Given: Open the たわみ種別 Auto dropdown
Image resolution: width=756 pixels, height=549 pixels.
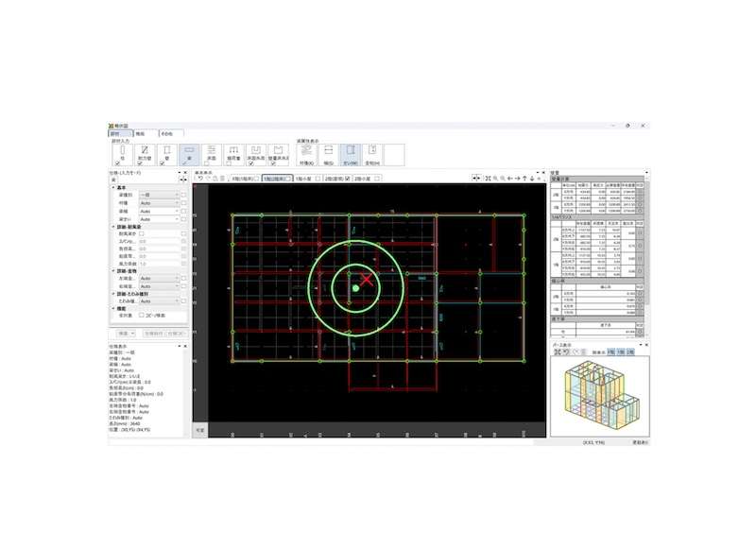Looking at the screenshot, I should point(158,300).
